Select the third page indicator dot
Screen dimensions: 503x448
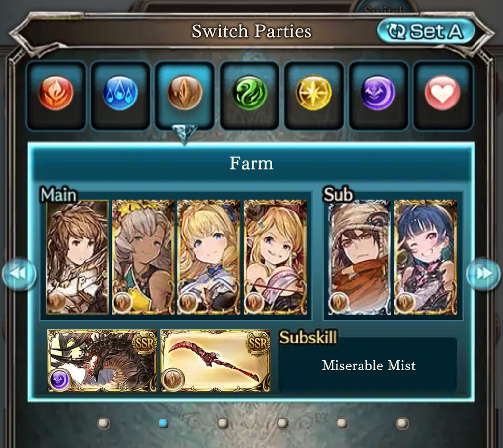coord(224,423)
